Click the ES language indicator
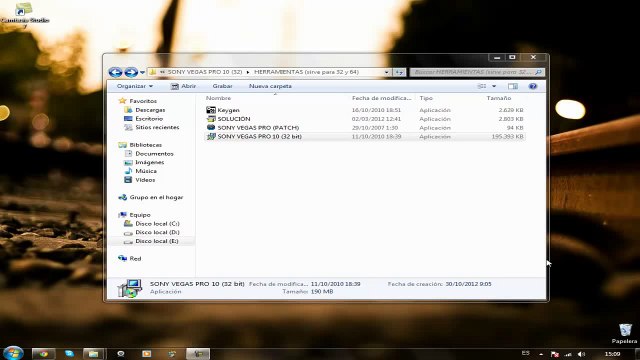The height and width of the screenshot is (360, 640). pyautogui.click(x=525, y=353)
